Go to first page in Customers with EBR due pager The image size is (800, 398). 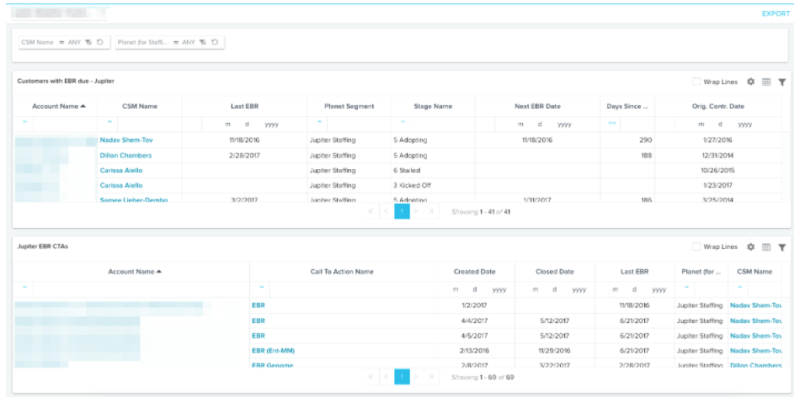click(x=371, y=211)
